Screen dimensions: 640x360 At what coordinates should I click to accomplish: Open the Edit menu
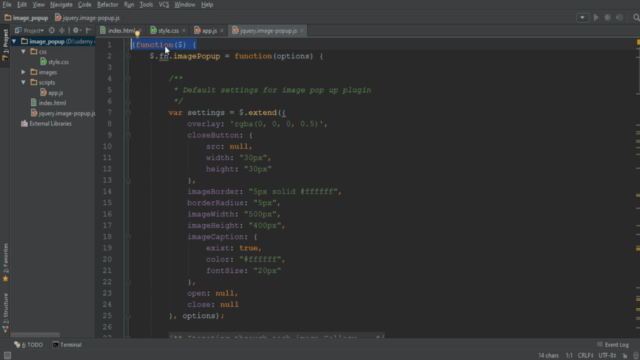pos(22,4)
